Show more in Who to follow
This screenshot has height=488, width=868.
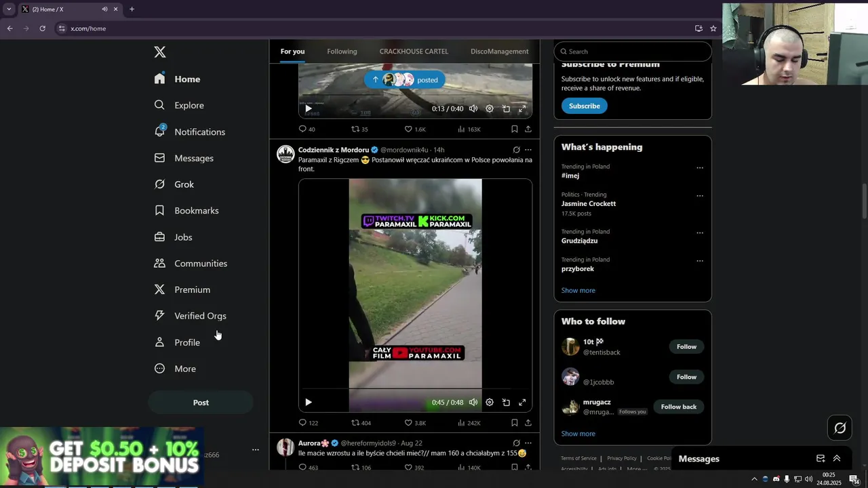click(x=578, y=434)
